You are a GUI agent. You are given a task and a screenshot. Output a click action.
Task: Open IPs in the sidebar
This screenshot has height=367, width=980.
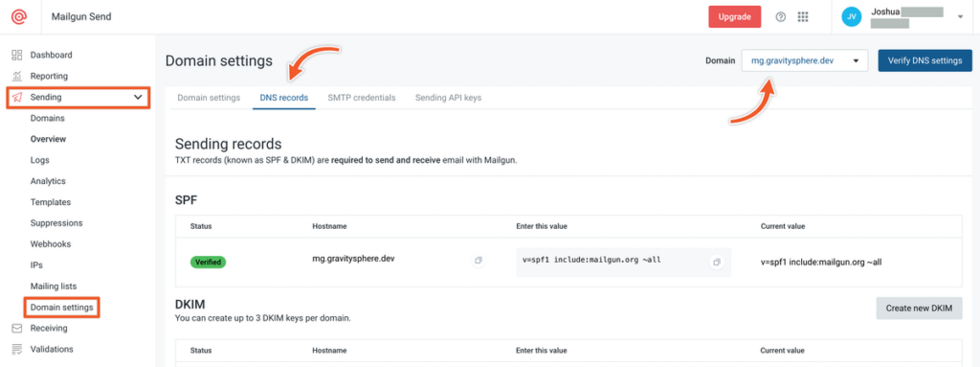pyautogui.click(x=36, y=264)
